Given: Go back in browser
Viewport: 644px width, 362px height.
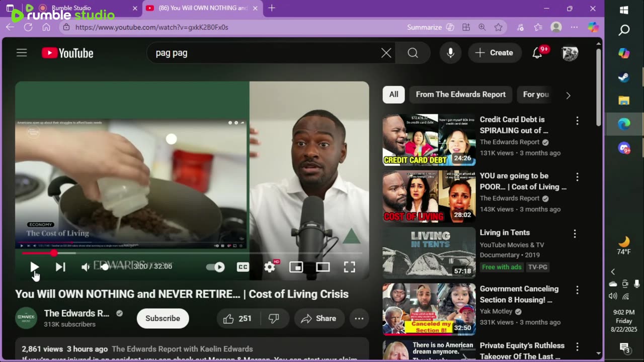Looking at the screenshot, I should point(10,27).
